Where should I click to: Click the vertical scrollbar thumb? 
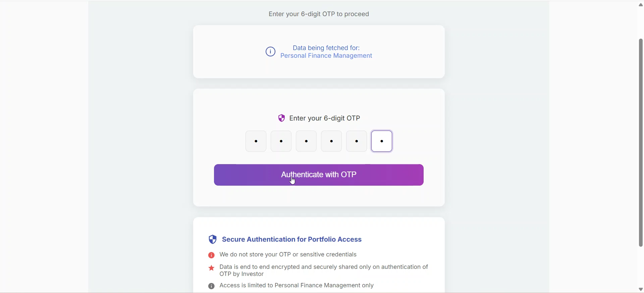point(641,143)
